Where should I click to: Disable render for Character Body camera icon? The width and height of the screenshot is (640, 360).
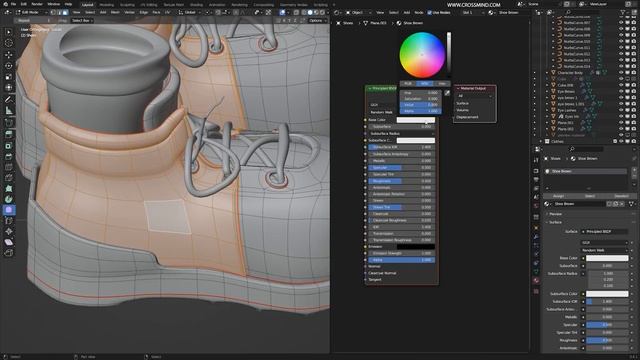(x=633, y=73)
